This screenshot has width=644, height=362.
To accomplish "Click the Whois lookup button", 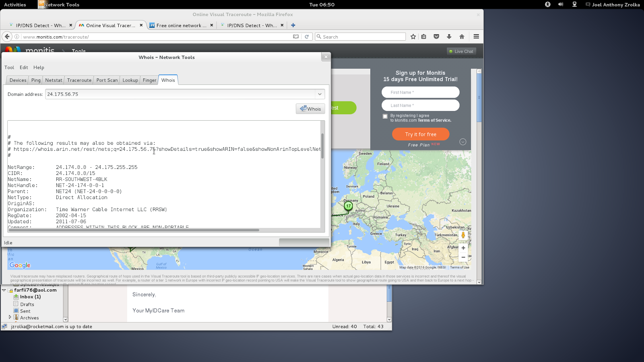I will pyautogui.click(x=310, y=109).
